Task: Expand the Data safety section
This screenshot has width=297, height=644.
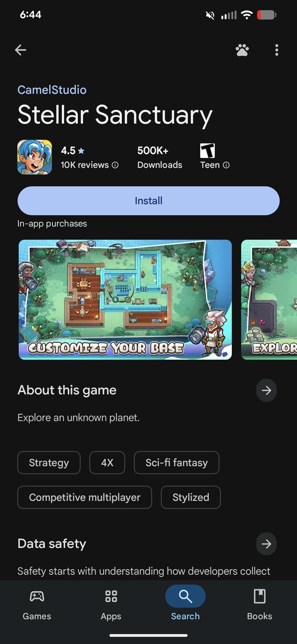Action: (x=266, y=544)
